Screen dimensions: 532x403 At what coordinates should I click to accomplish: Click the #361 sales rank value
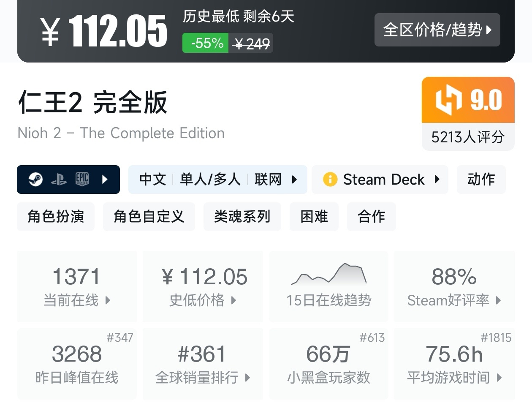pos(202,354)
